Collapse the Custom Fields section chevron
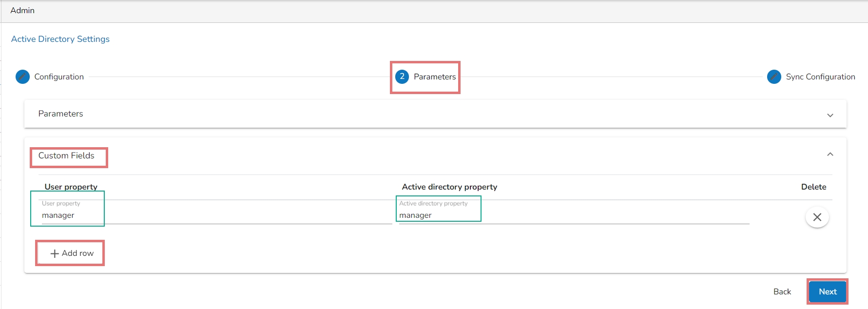The height and width of the screenshot is (309, 868). coord(830,154)
